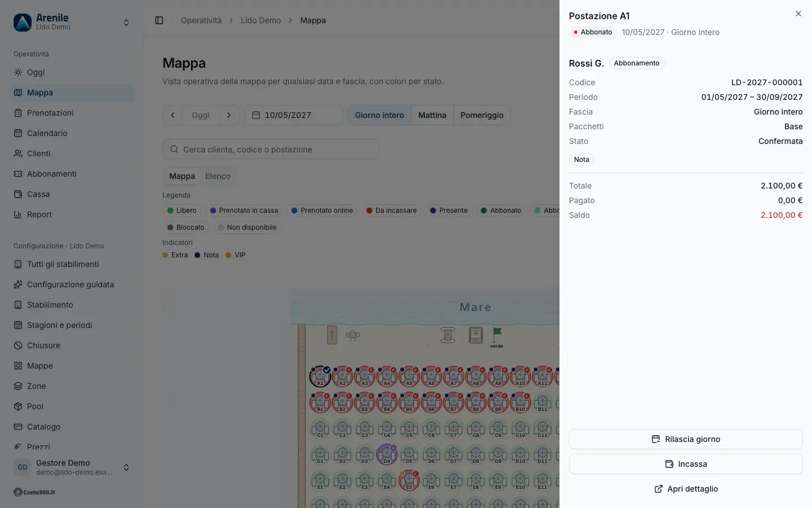Open the Mappe configuration
Image resolution: width=812 pixels, height=508 pixels.
(72, 366)
